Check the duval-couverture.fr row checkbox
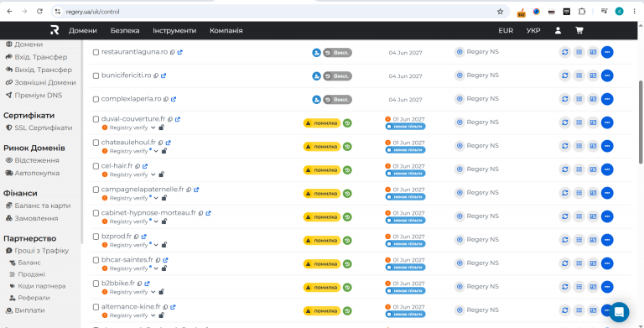This screenshot has width=644, height=328. pos(96,120)
